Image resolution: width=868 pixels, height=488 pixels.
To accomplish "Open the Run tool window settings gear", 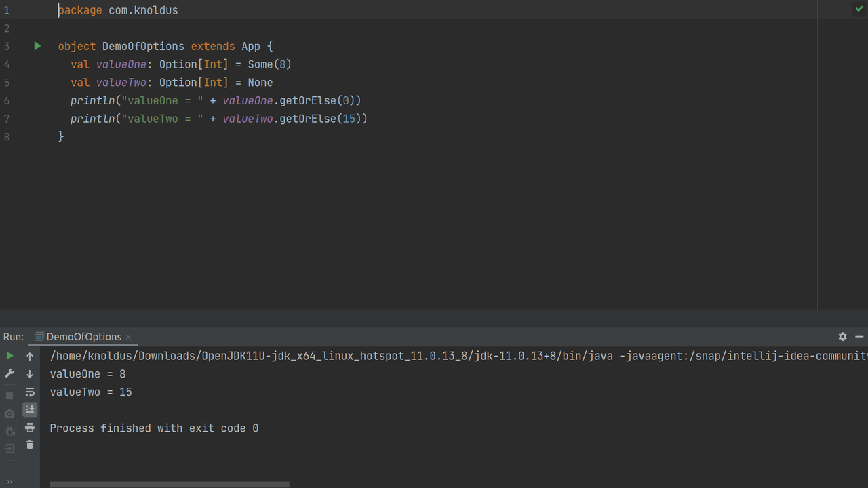I will (842, 336).
